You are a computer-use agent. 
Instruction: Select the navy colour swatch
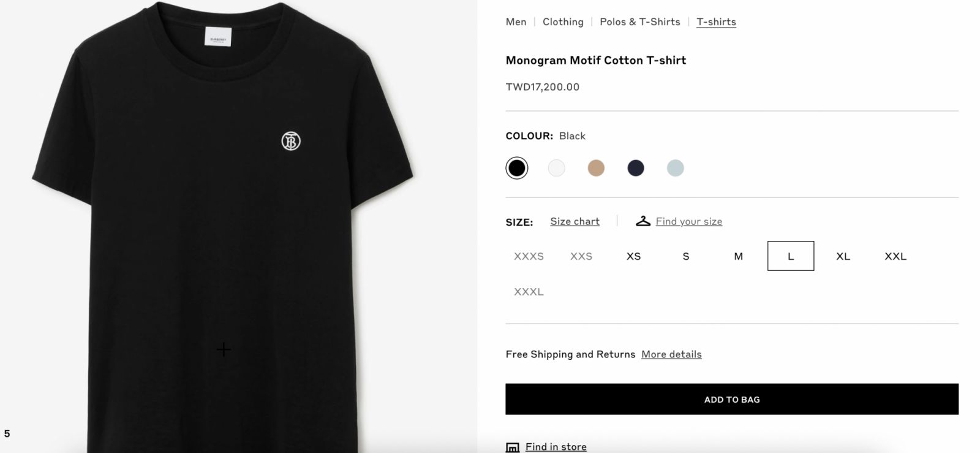(636, 168)
